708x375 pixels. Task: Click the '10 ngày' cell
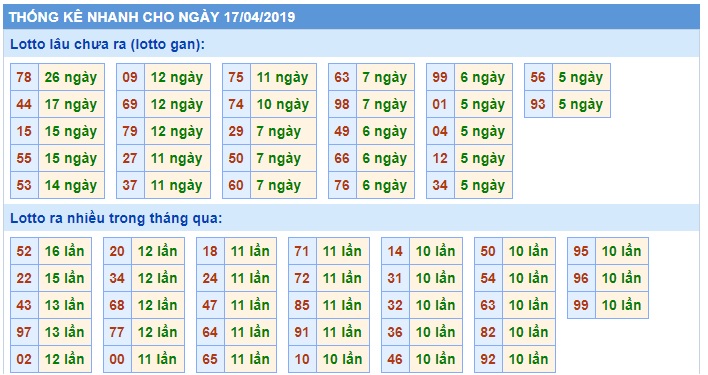point(283,104)
